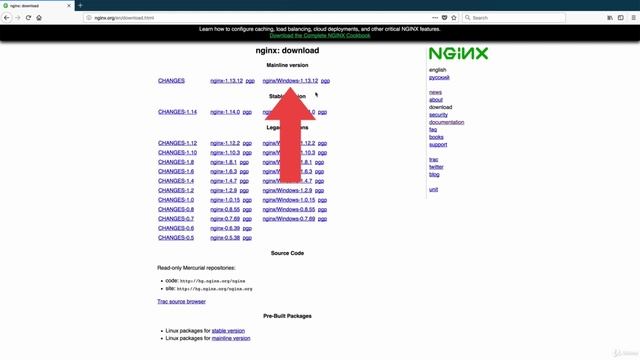Open CHANGES-1.8 link
The width and height of the screenshot is (640, 360).
click(x=176, y=162)
